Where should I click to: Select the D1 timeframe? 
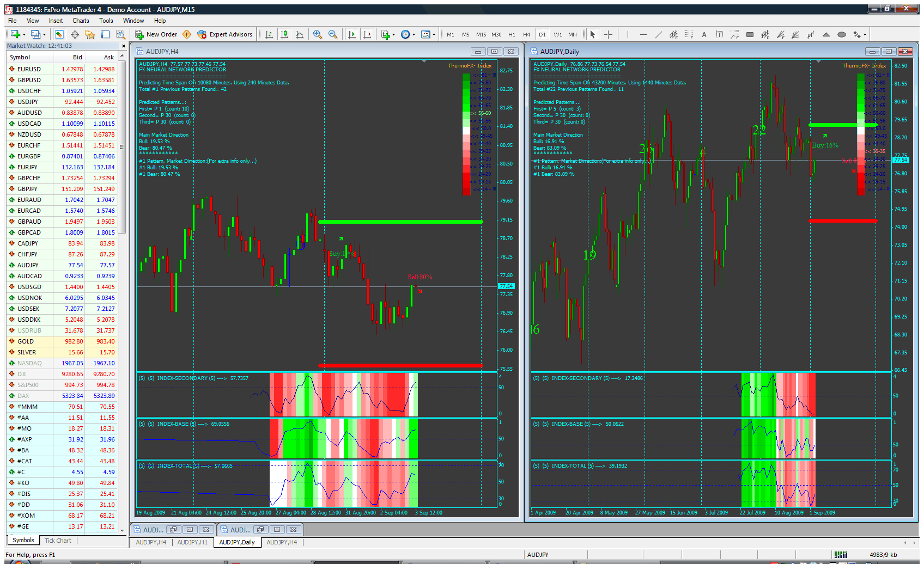pos(542,34)
